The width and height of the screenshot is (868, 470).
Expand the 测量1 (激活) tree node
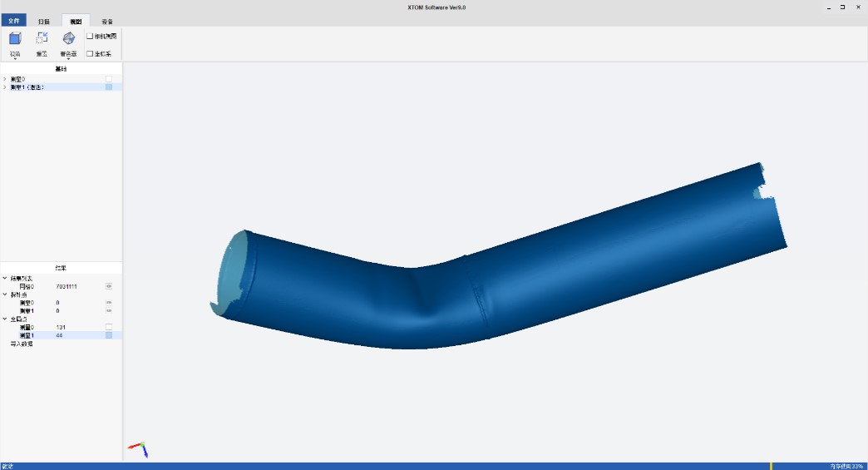[x=5, y=87]
